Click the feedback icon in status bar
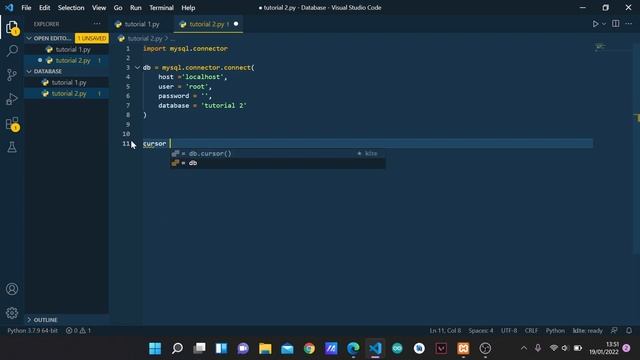 (x=614, y=330)
